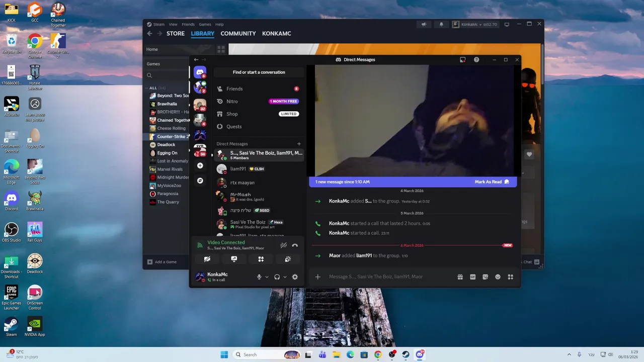Open the emoji picker
Screen dimensions: 644x362
498,277
